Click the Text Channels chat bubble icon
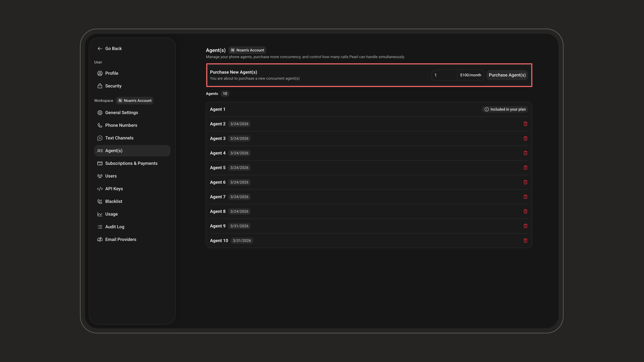Screen dimensions: 644x362 pyautogui.click(x=100, y=138)
